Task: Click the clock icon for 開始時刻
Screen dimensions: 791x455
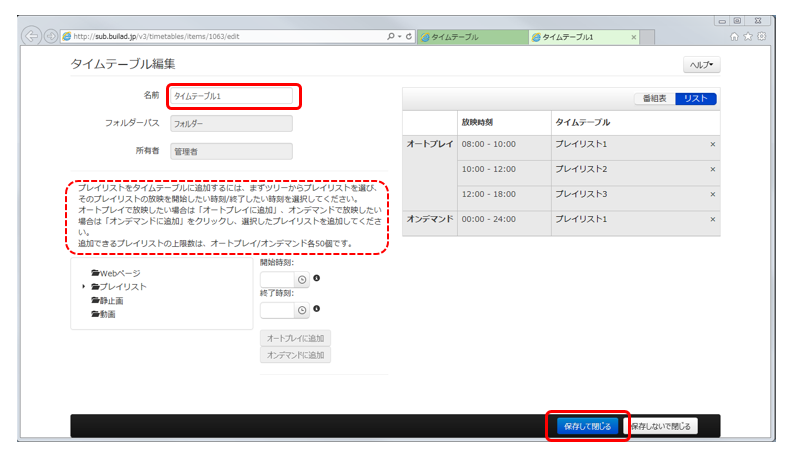Action: coord(302,279)
